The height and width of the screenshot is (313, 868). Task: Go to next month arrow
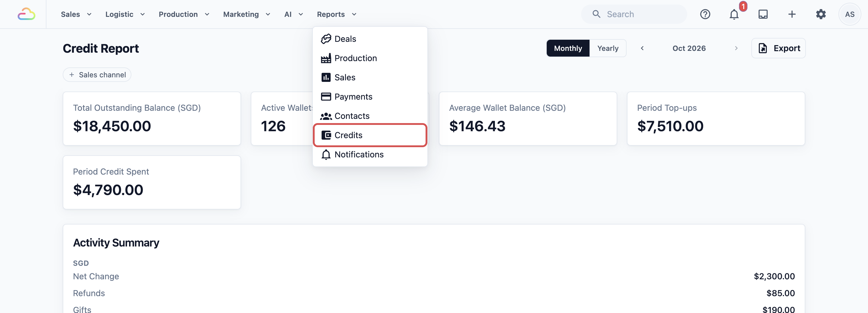click(736, 48)
